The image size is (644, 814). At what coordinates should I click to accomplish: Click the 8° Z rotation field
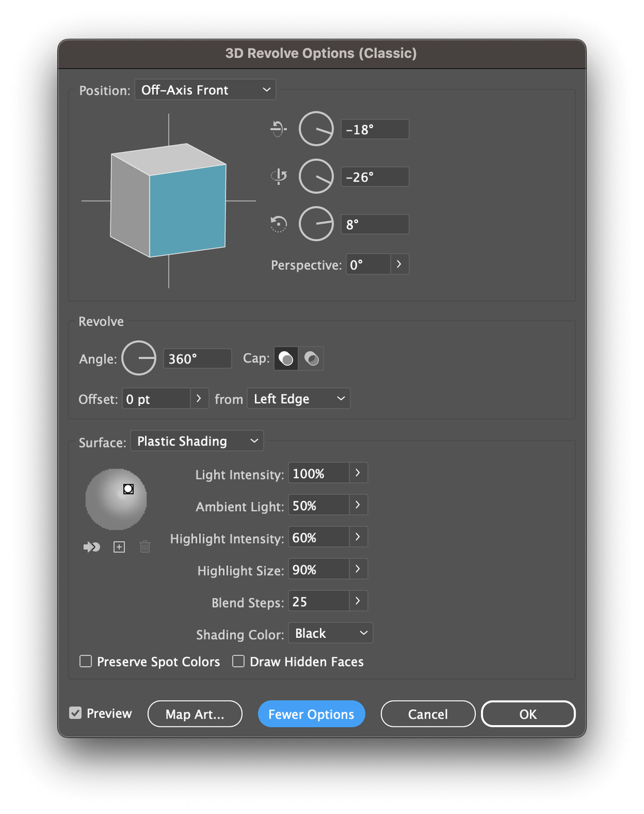(x=375, y=224)
